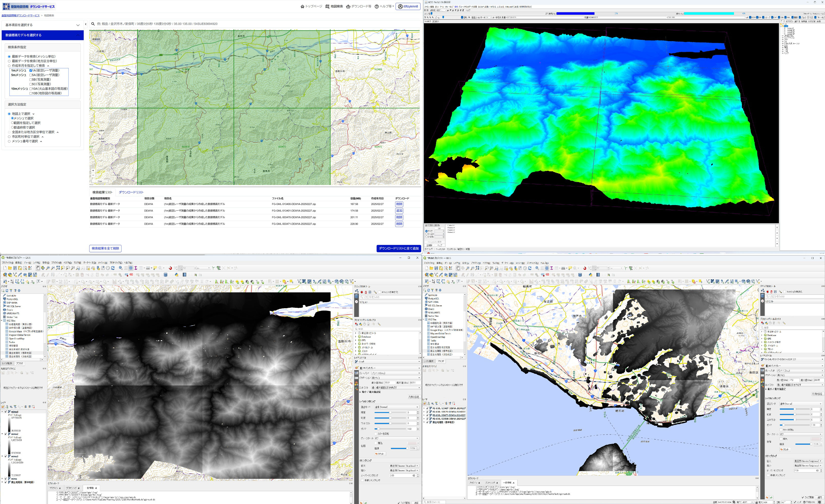
Task: Click the Zoom Full extent icon in left QGIS toolbar
Action: (x=58, y=268)
